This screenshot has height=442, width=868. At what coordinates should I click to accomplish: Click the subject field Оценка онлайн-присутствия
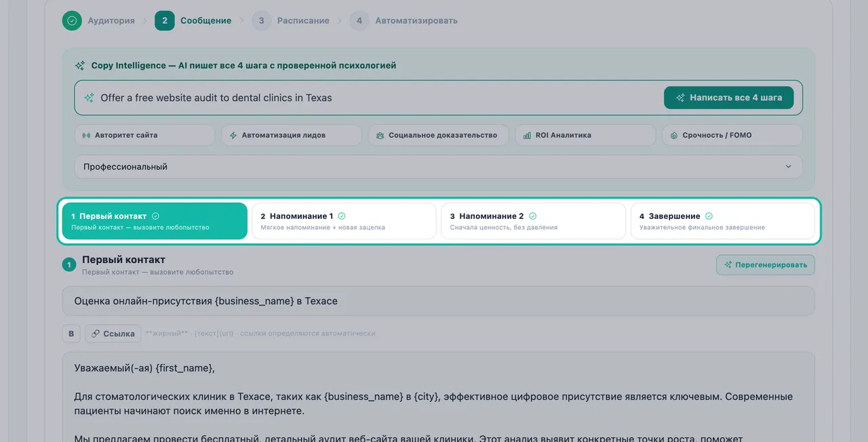coord(438,301)
